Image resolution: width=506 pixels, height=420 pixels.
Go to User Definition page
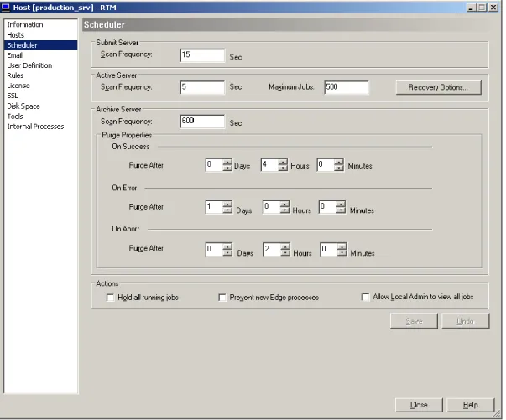pyautogui.click(x=29, y=65)
